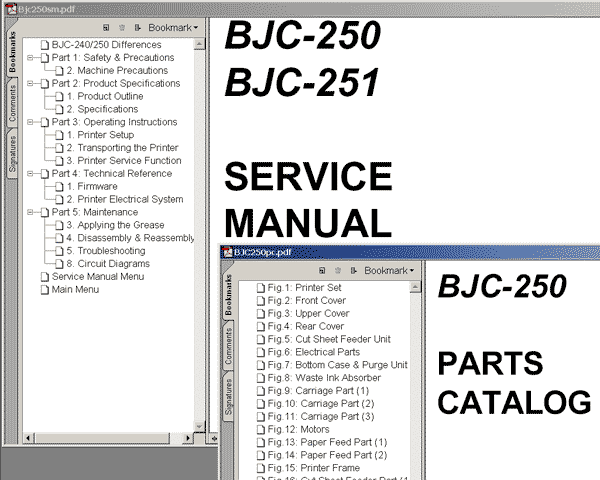
Task: Open 1. Product Outline bookmark
Action: click(105, 96)
